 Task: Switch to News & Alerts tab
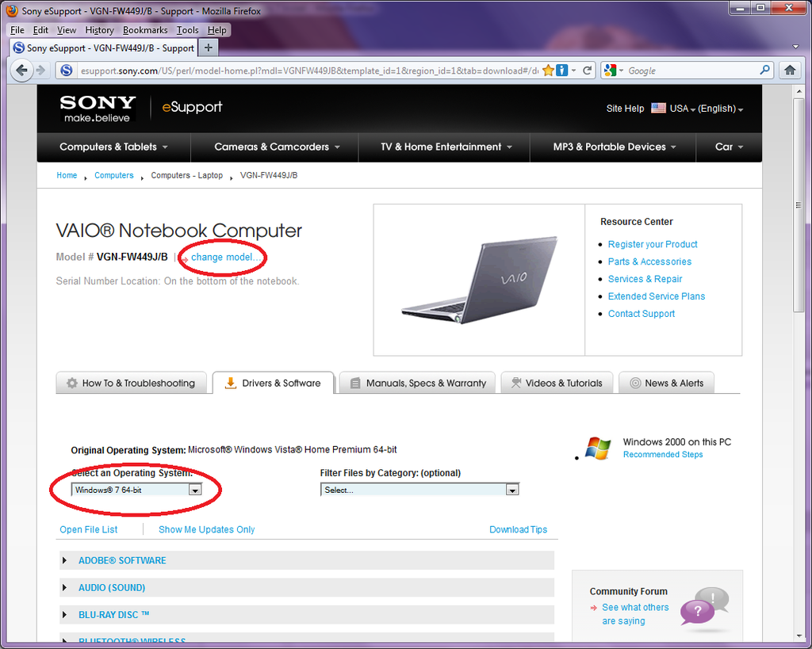pos(666,383)
